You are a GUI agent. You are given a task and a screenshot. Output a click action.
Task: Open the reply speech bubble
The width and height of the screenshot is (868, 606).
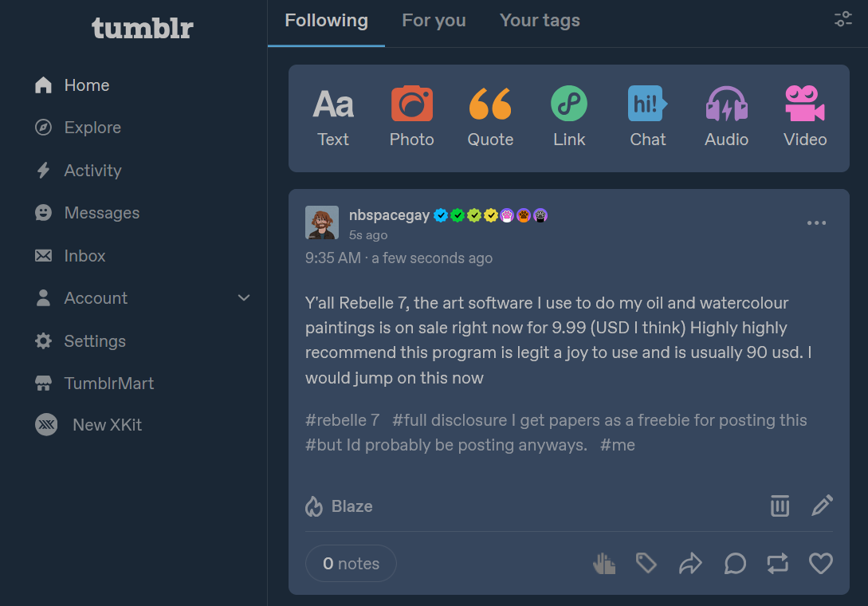[x=735, y=564]
